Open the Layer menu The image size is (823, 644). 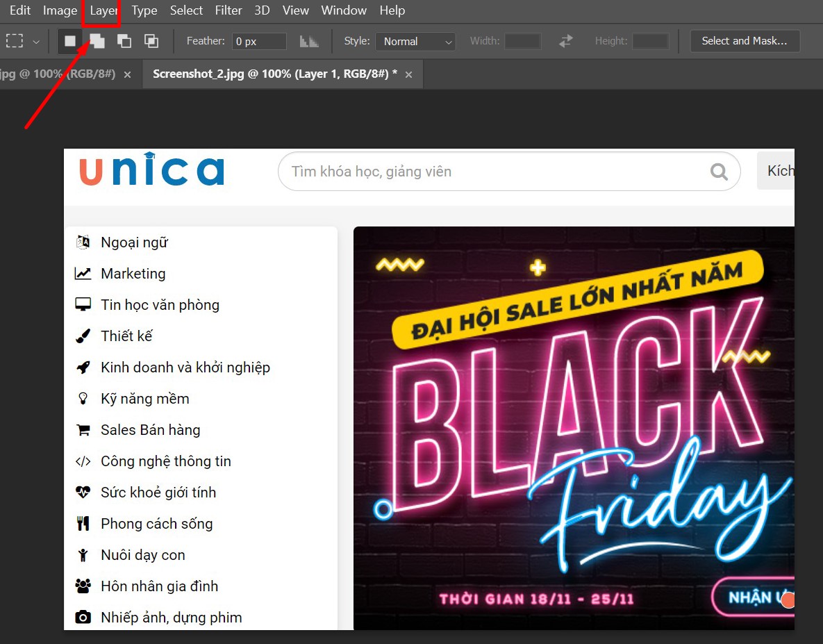[x=103, y=10]
